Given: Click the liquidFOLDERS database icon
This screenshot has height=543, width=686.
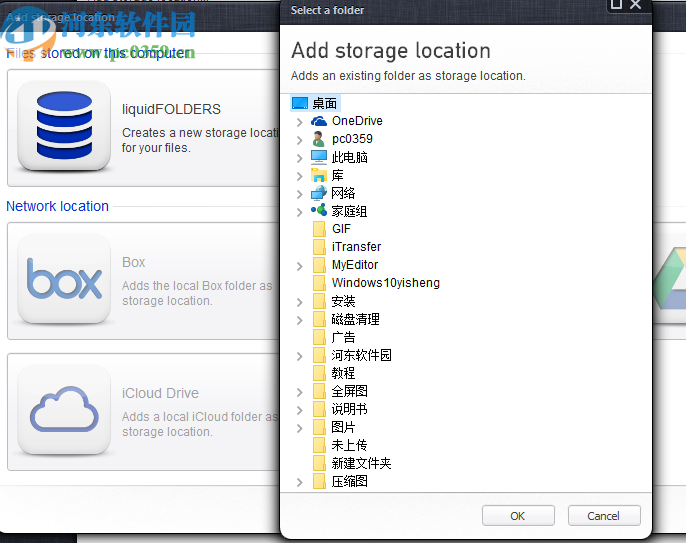Looking at the screenshot, I should [x=64, y=126].
